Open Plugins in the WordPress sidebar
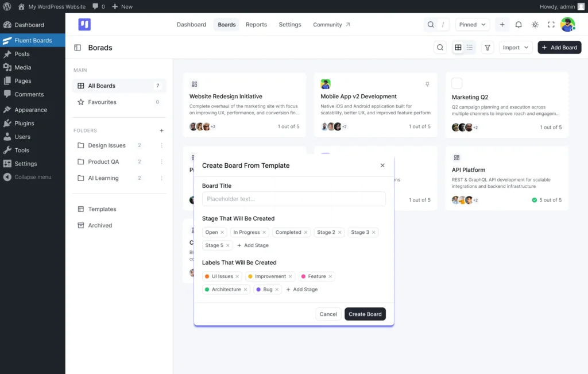The width and height of the screenshot is (588, 374). tap(33, 124)
